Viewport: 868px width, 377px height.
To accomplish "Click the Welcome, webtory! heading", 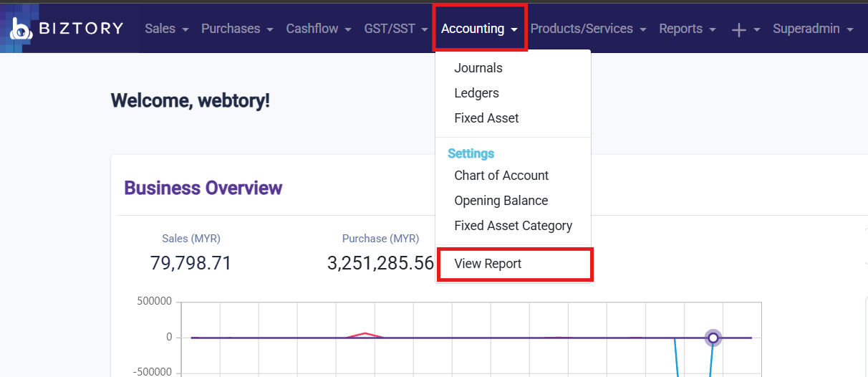I will coord(191,100).
